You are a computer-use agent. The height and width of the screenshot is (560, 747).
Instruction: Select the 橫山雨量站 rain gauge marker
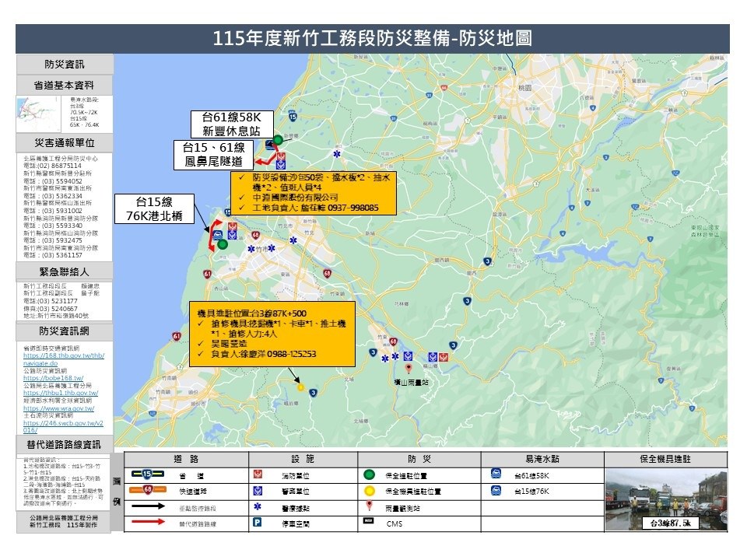(409, 368)
